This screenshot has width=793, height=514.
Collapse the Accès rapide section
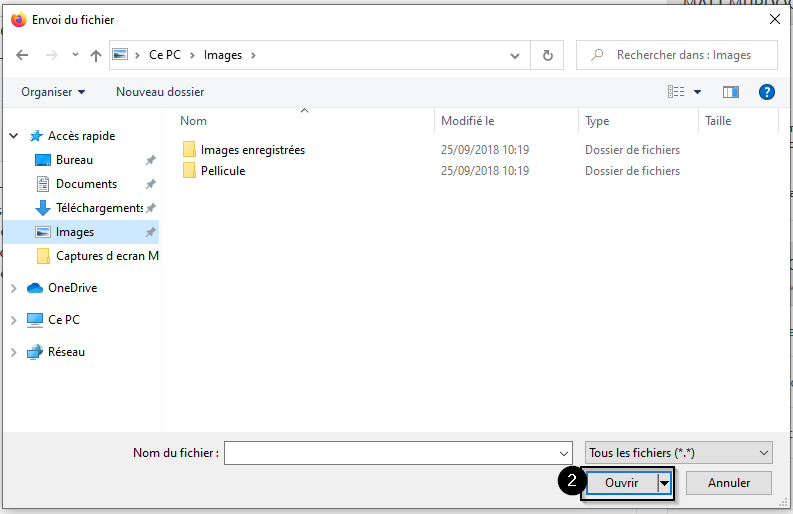[14, 136]
